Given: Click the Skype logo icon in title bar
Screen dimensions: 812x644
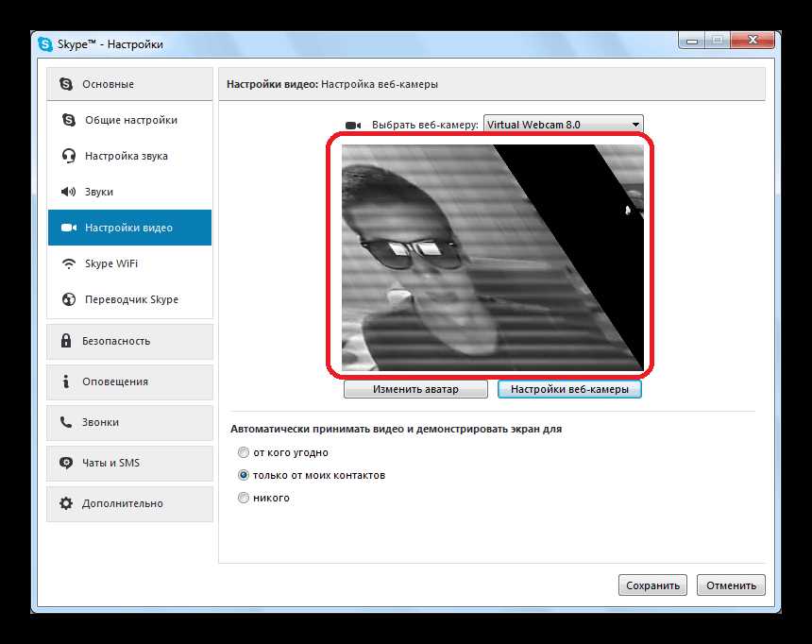Looking at the screenshot, I should pos(45,43).
